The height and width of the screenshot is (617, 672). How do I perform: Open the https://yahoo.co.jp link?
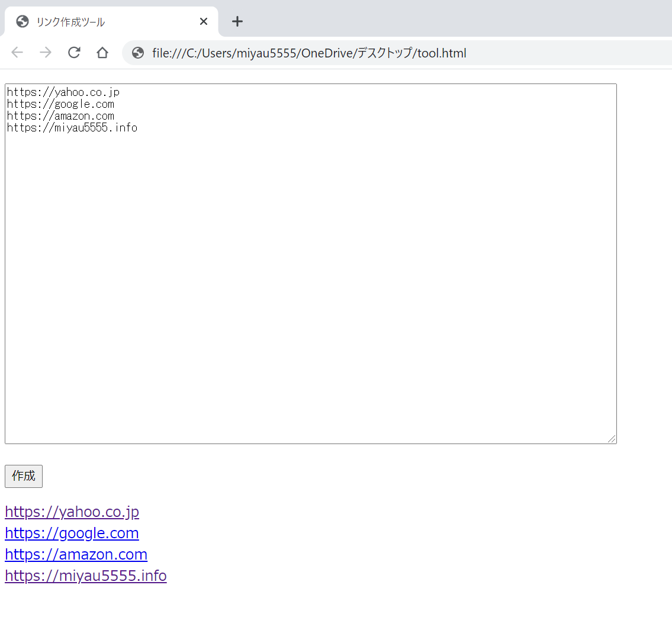[72, 512]
